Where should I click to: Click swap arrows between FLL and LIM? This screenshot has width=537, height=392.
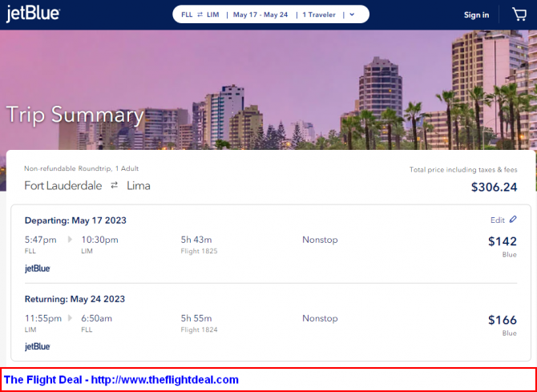202,14
